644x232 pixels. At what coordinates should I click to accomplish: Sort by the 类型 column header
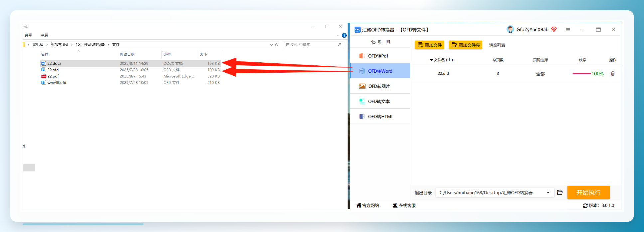click(x=180, y=54)
